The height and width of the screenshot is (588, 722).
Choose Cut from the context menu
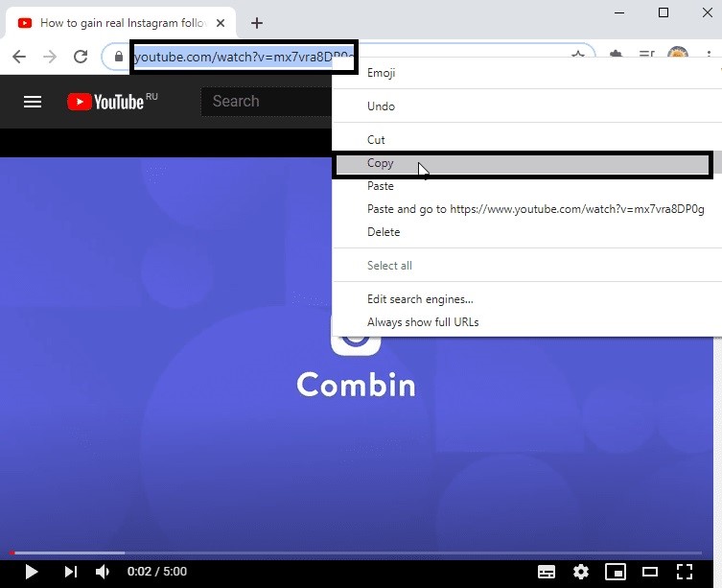(526, 140)
